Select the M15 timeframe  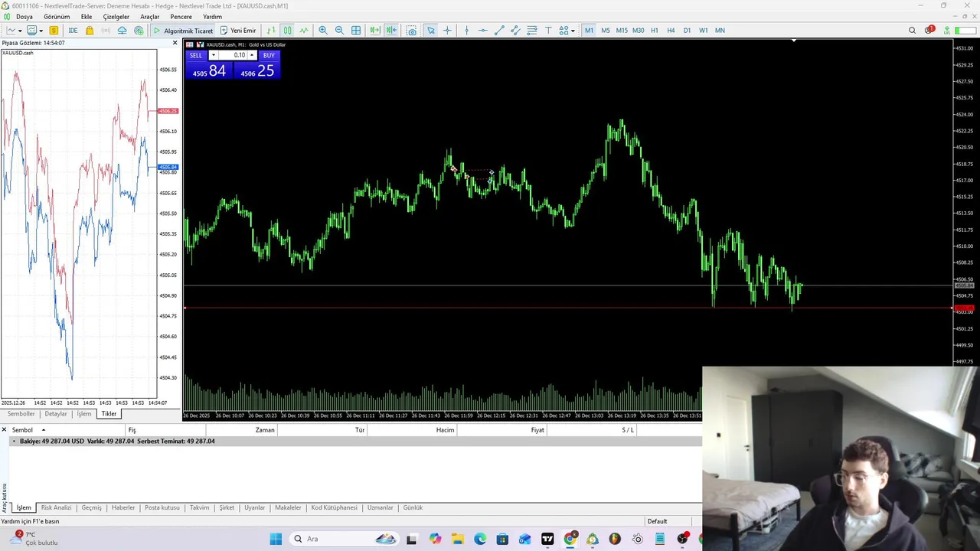click(x=622, y=31)
